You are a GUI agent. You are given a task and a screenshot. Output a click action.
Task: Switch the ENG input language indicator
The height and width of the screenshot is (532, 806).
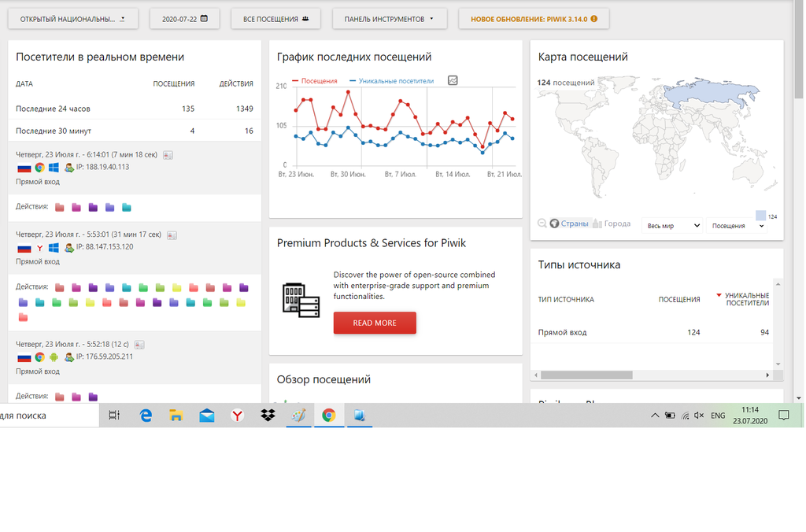pyautogui.click(x=718, y=416)
